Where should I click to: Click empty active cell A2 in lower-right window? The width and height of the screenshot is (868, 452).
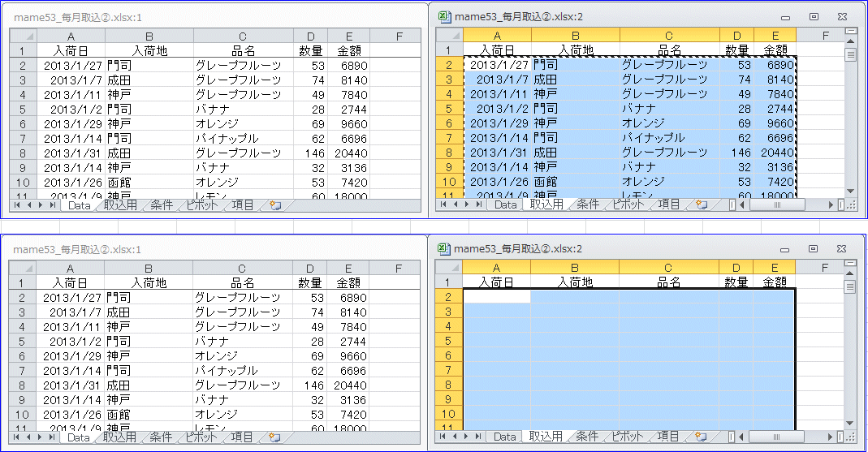click(x=497, y=297)
